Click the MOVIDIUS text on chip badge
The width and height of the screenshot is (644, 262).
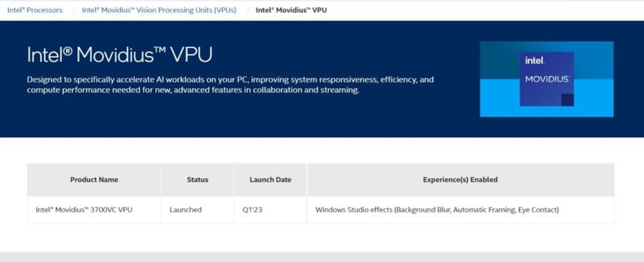(x=547, y=79)
